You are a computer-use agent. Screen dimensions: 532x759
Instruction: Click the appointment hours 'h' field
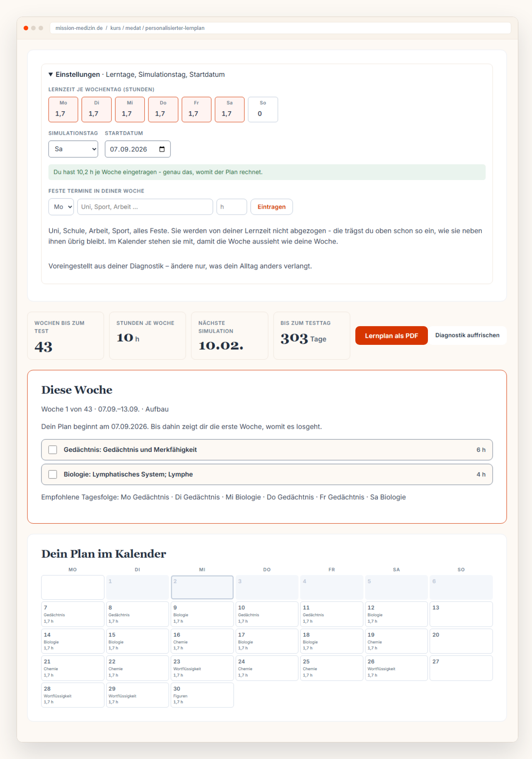point(232,207)
